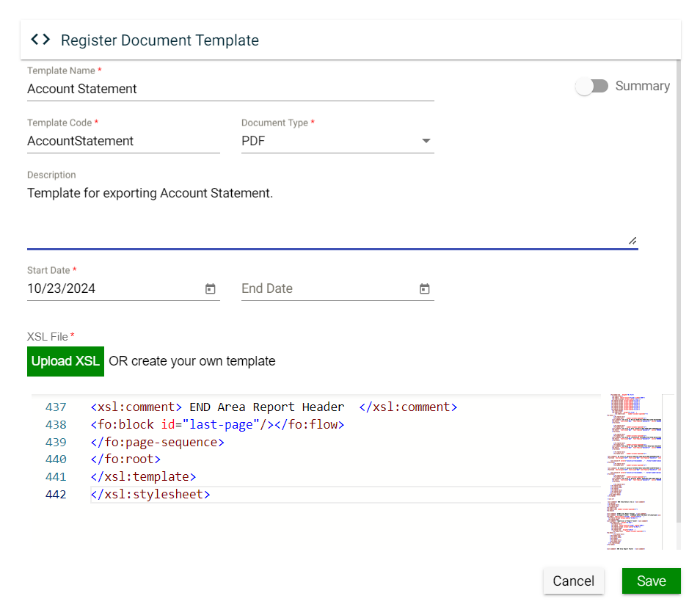700x607 pixels.
Task: Save the document template
Action: (651, 581)
